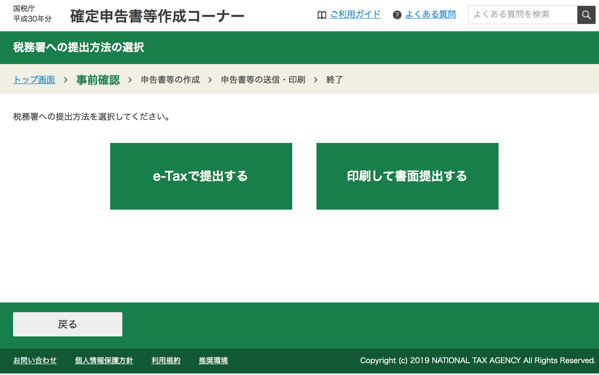
Task: Click 国税庁 平成30年分 header label
Action: (x=32, y=14)
